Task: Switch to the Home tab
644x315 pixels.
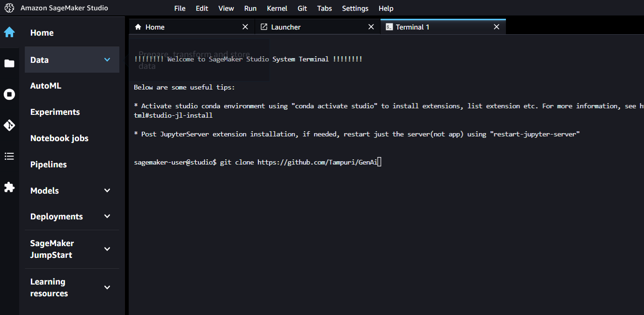Action: pyautogui.click(x=192, y=27)
